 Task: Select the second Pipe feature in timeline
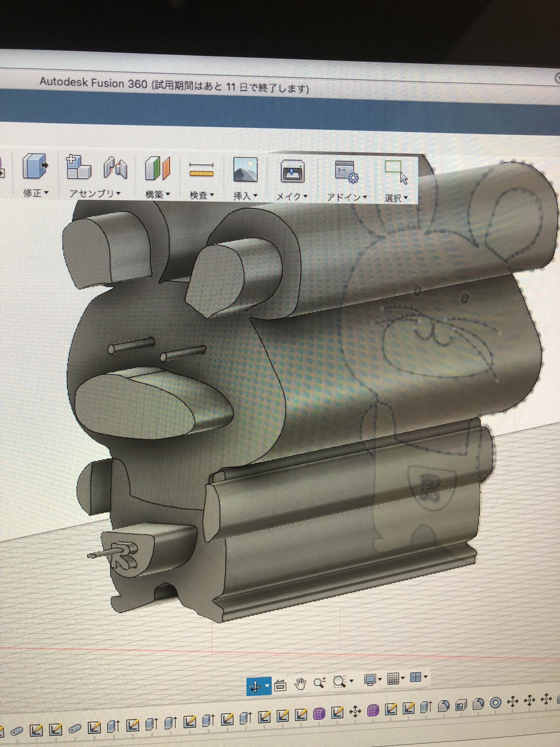pos(75,728)
